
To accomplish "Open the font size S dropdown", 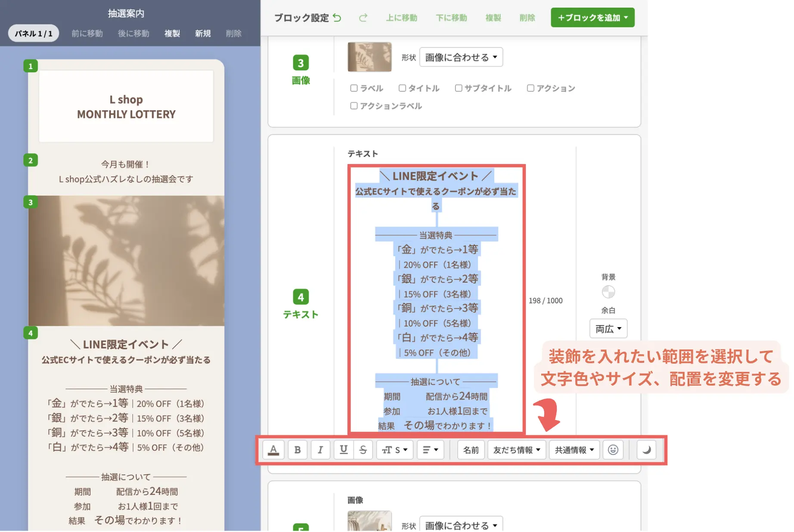I will (x=395, y=450).
